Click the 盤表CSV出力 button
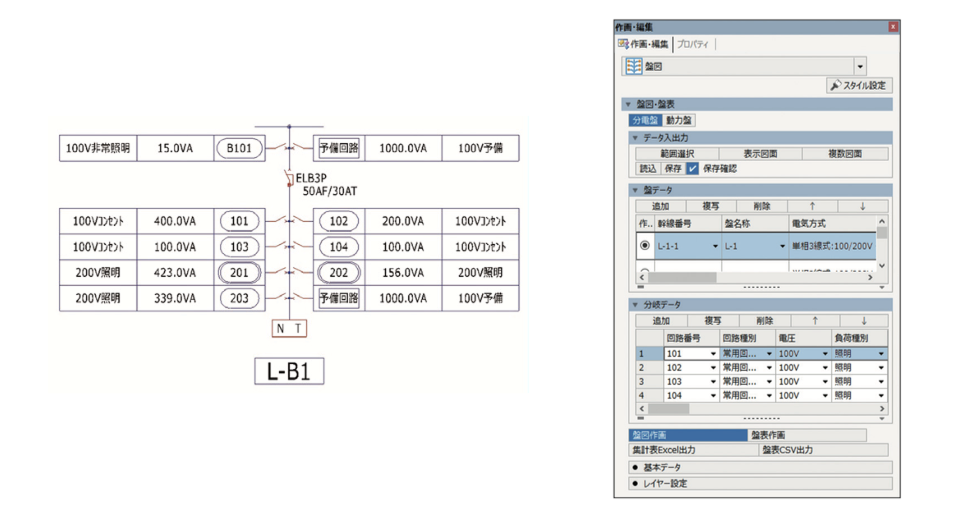960x510 pixels. (x=786, y=450)
